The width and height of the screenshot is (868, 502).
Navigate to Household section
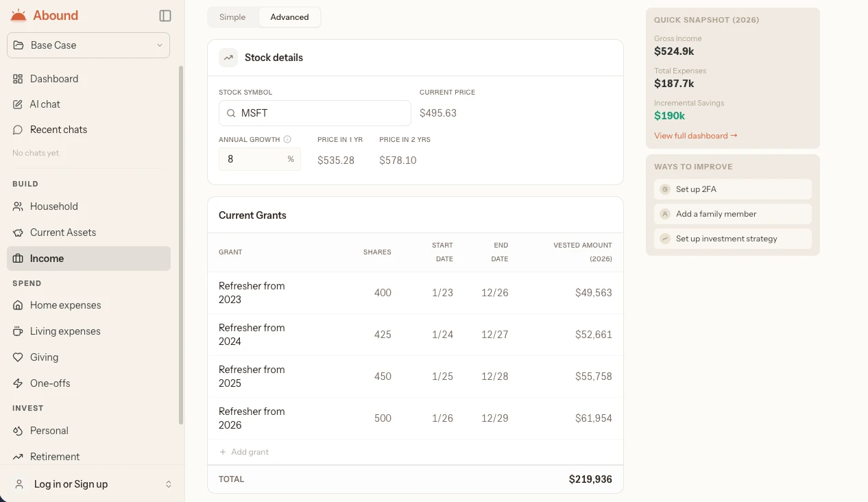[x=88, y=206]
